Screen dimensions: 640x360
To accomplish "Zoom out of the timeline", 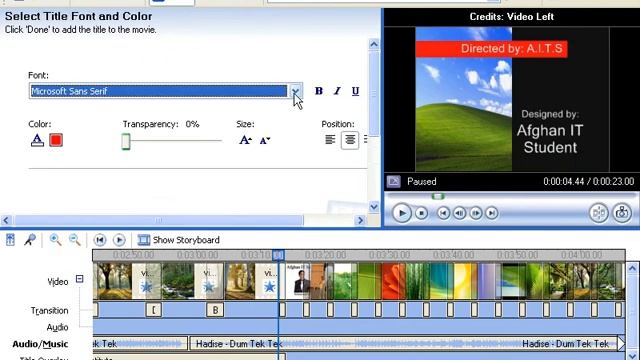I will pos(75,240).
